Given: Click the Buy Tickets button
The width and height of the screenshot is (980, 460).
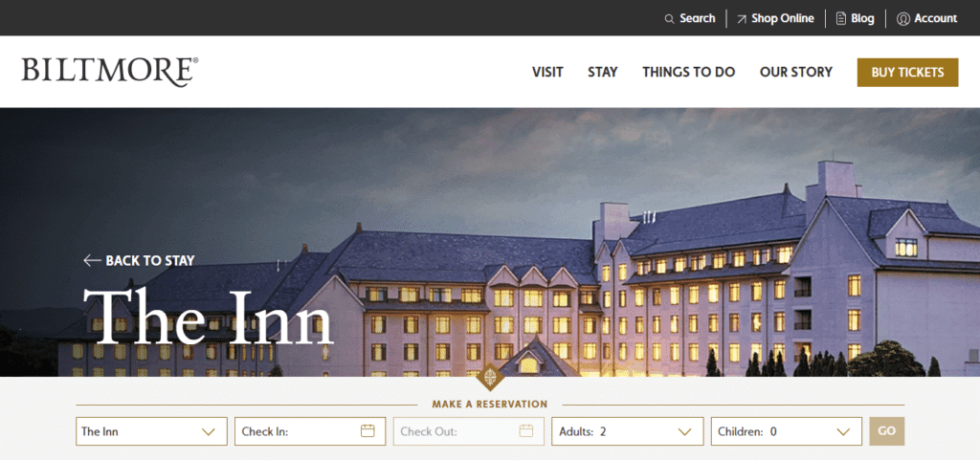Looking at the screenshot, I should 907,73.
